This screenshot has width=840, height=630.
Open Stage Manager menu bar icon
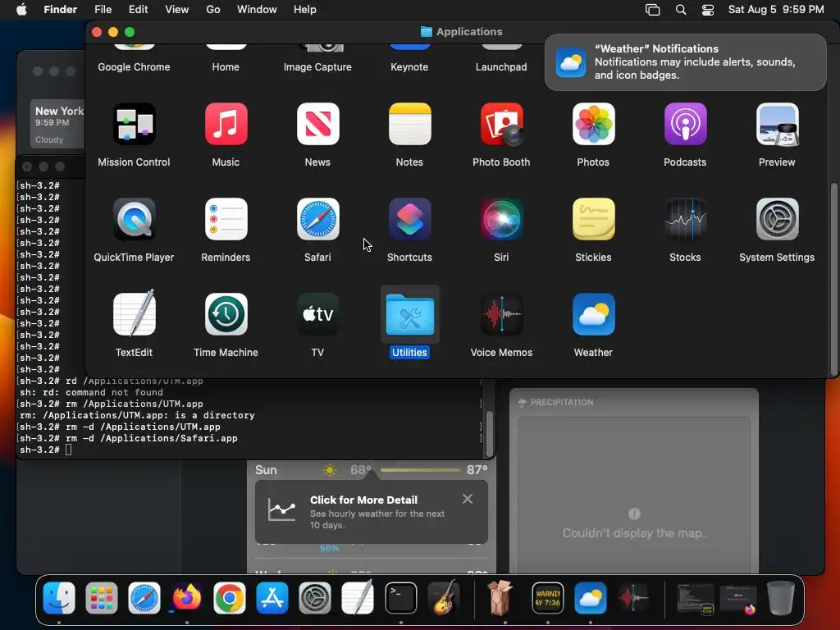[x=652, y=10]
